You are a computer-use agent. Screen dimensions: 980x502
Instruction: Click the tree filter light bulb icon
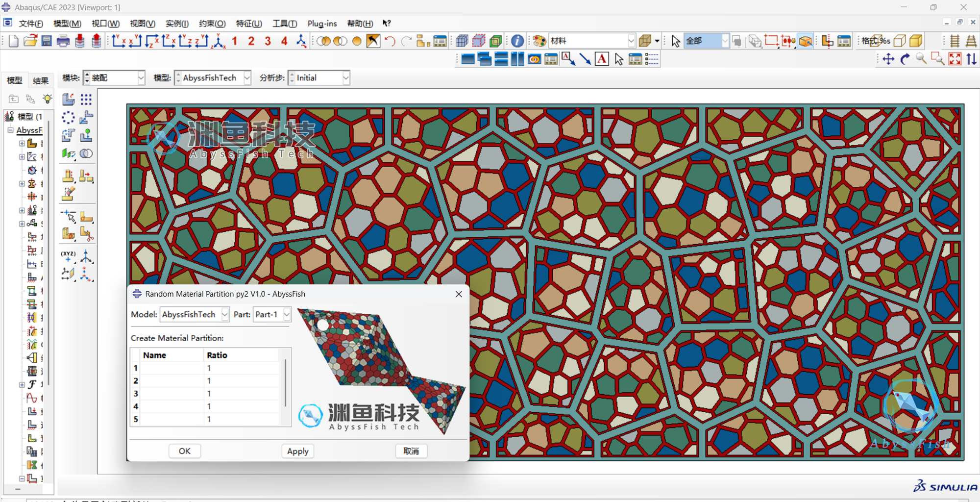tap(47, 99)
